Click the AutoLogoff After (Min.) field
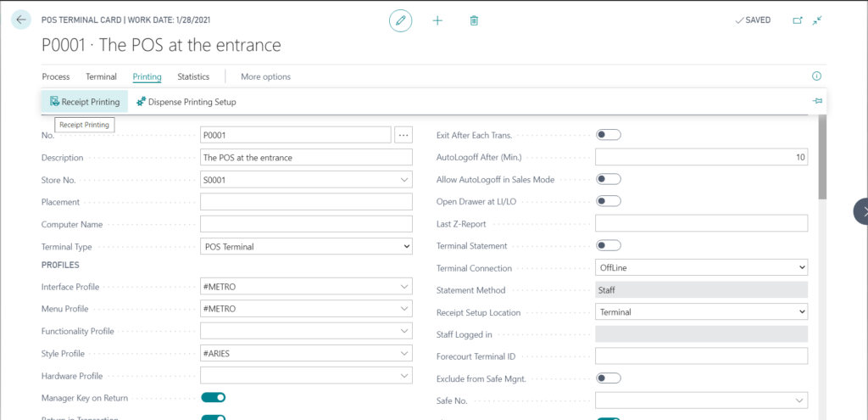 coord(701,157)
